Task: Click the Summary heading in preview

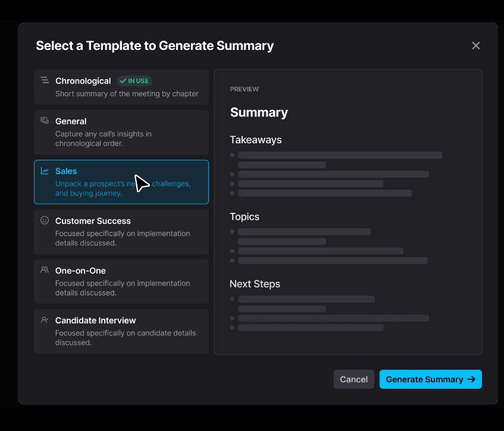Action: pyautogui.click(x=259, y=112)
